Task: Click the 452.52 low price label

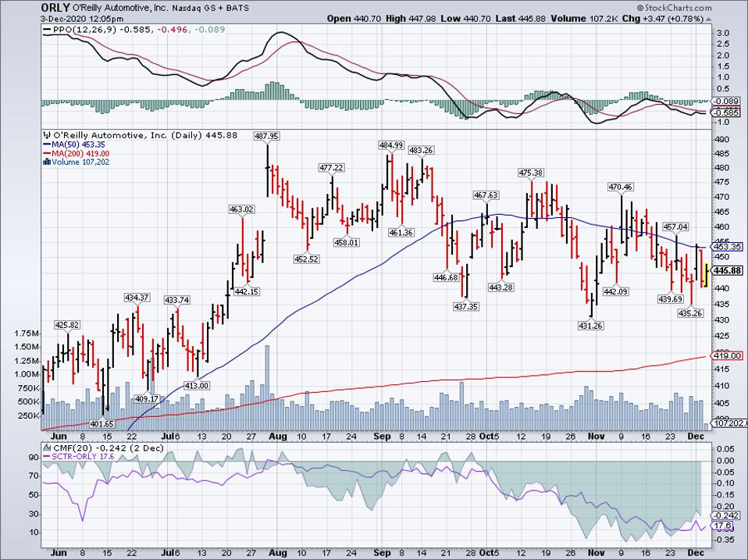Action: pos(306,259)
